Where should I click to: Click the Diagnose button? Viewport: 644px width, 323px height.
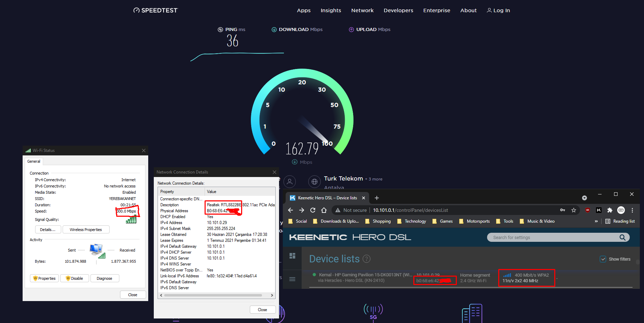point(104,278)
